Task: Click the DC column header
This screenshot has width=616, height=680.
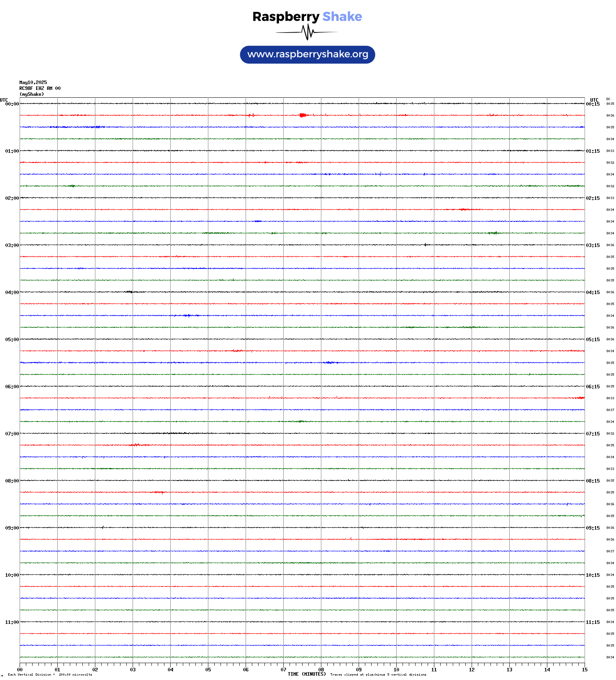Action: (x=608, y=99)
